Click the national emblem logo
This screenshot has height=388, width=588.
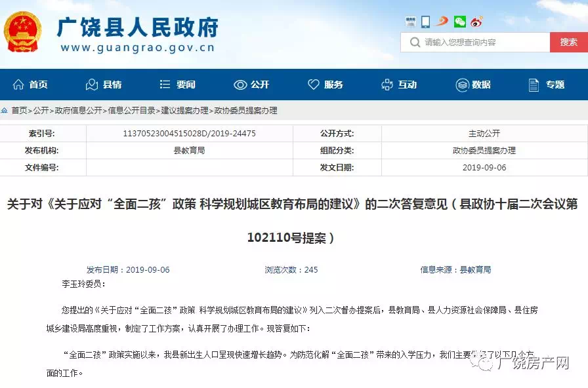coord(23,32)
